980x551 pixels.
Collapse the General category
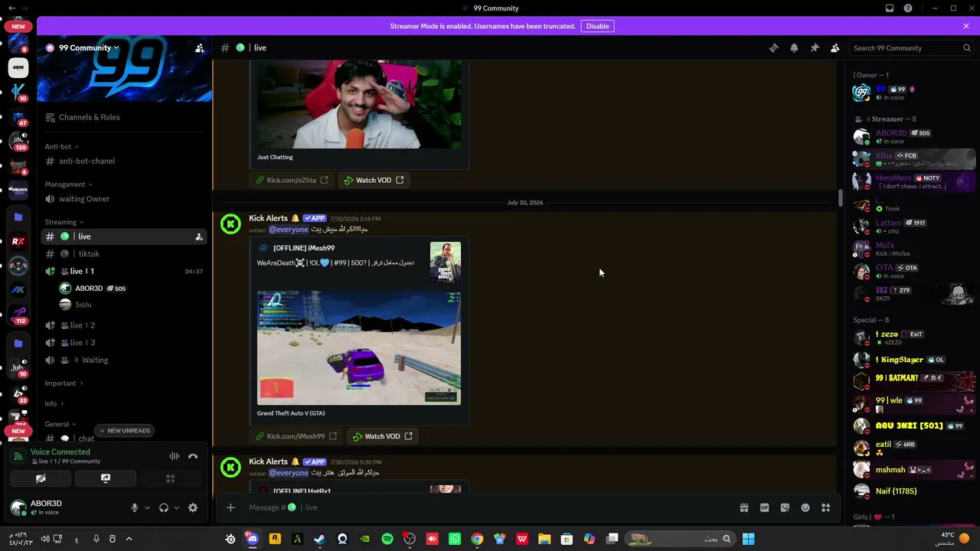point(60,424)
